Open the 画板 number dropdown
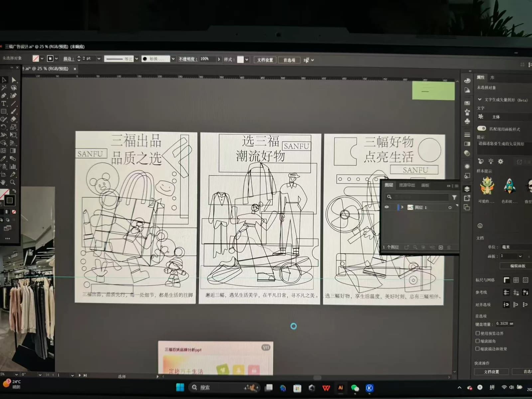Screen dimensions: 532x399 [520, 256]
